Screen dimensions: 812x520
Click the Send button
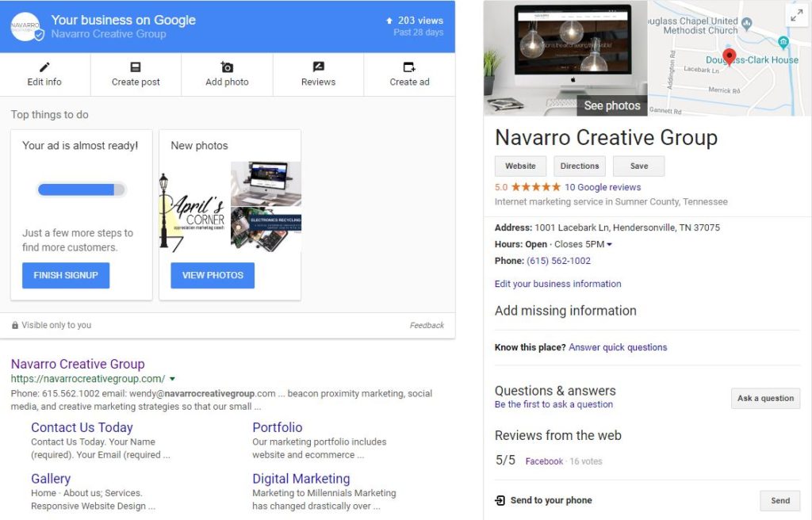coord(780,500)
